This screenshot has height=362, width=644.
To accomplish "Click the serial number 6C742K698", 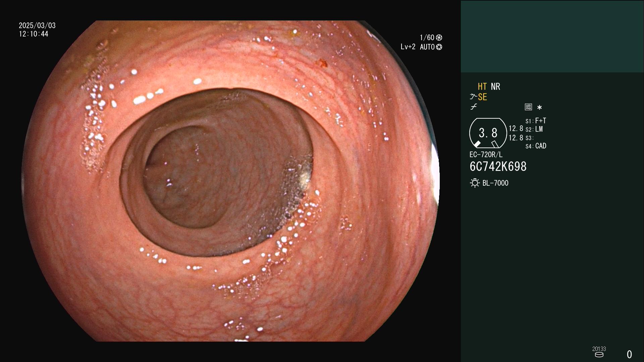I will [498, 167].
